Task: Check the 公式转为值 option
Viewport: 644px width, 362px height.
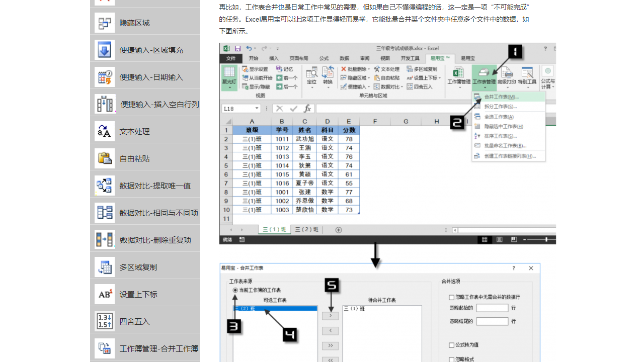Action: (x=451, y=345)
